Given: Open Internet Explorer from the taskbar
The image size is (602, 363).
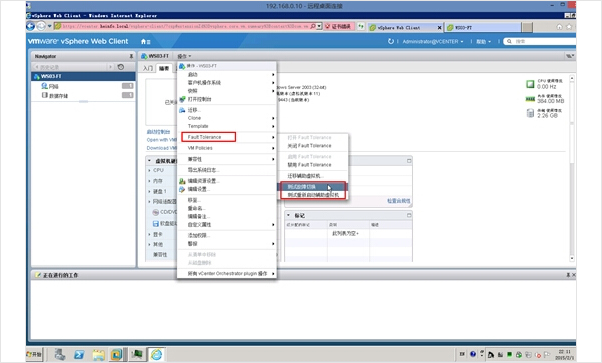Looking at the screenshot, I should pyautogui.click(x=156, y=354).
